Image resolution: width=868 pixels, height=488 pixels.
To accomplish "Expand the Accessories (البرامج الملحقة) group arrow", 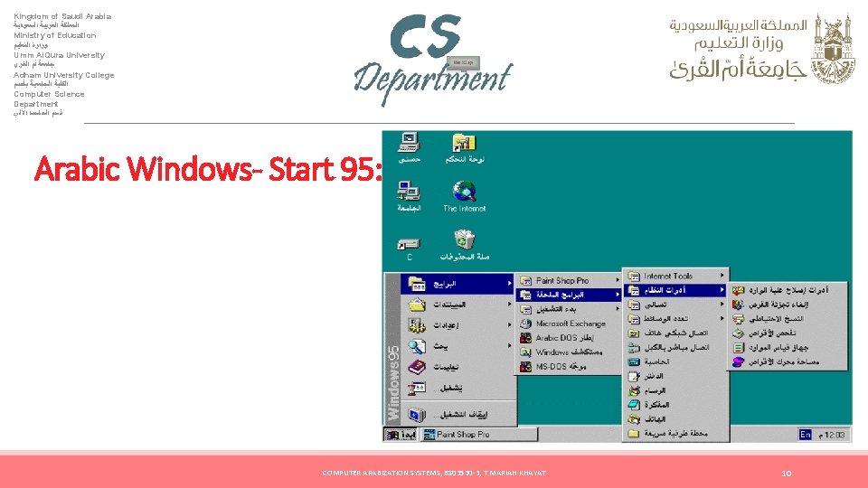I will click(x=618, y=295).
